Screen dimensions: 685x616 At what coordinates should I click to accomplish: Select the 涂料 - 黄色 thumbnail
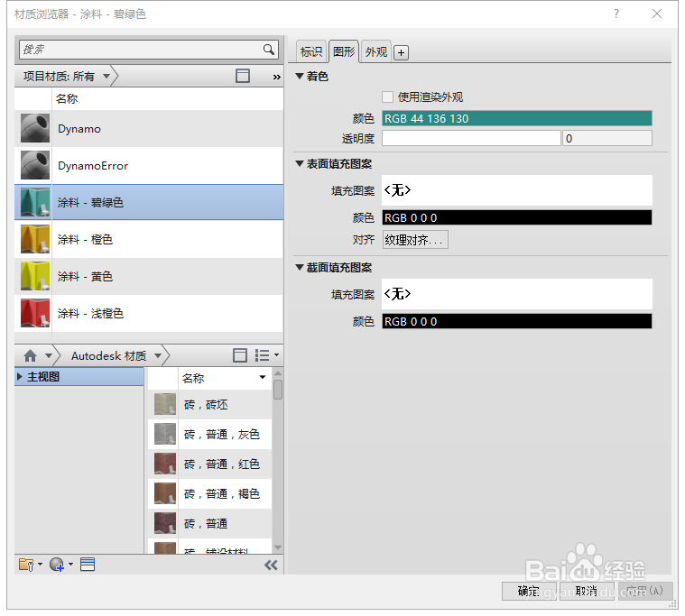click(x=35, y=276)
